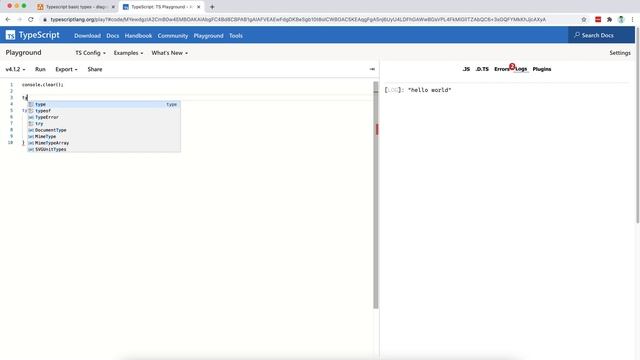Close the Typescript basic types tab
Screen dimensions: 640x360
pos(113,7)
